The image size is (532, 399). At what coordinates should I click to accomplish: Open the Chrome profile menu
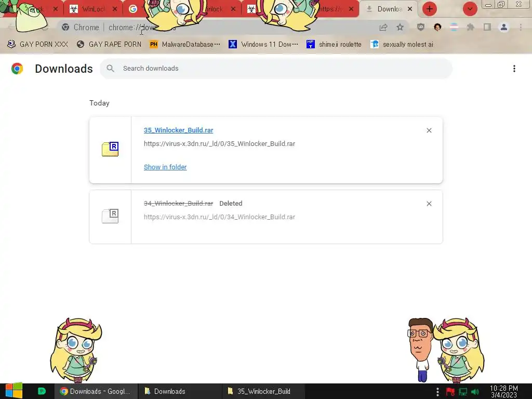tap(504, 27)
